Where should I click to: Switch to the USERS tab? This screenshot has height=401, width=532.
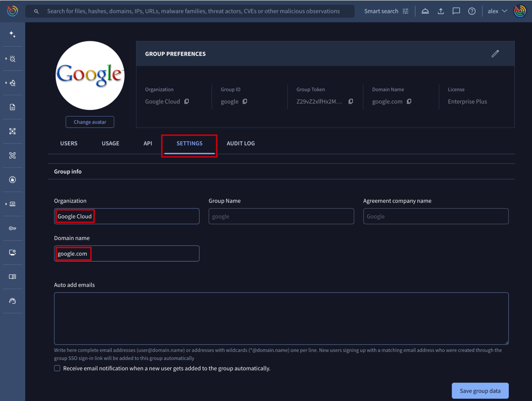(69, 143)
